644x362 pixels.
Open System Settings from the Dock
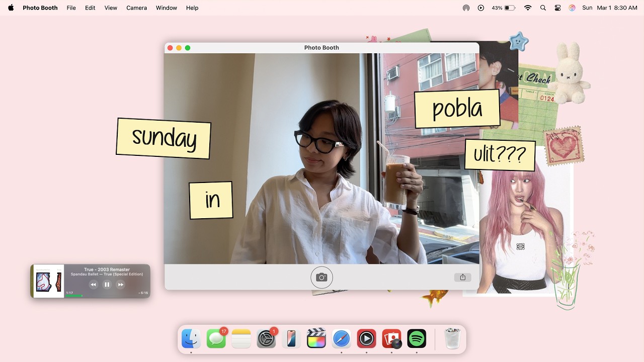coord(266,338)
